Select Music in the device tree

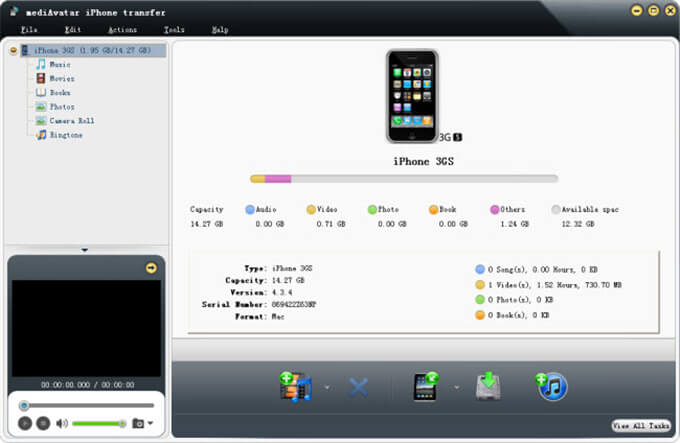point(60,65)
